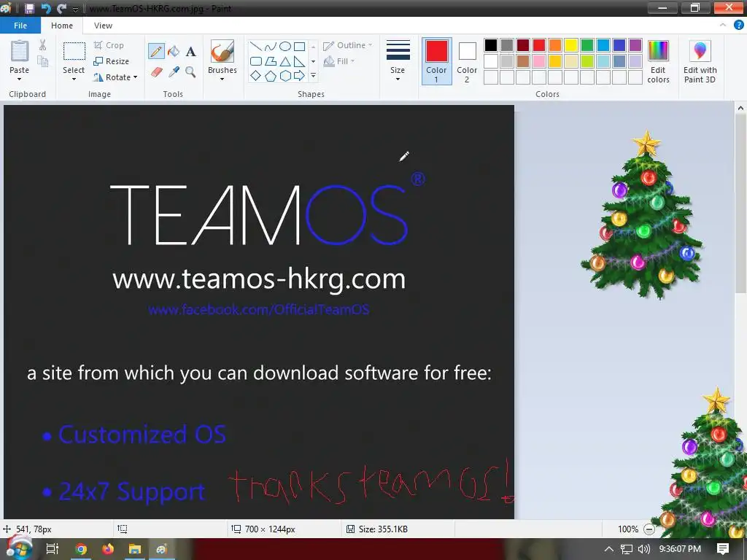This screenshot has width=747, height=560.
Task: Open the File menu
Action: tap(20, 26)
